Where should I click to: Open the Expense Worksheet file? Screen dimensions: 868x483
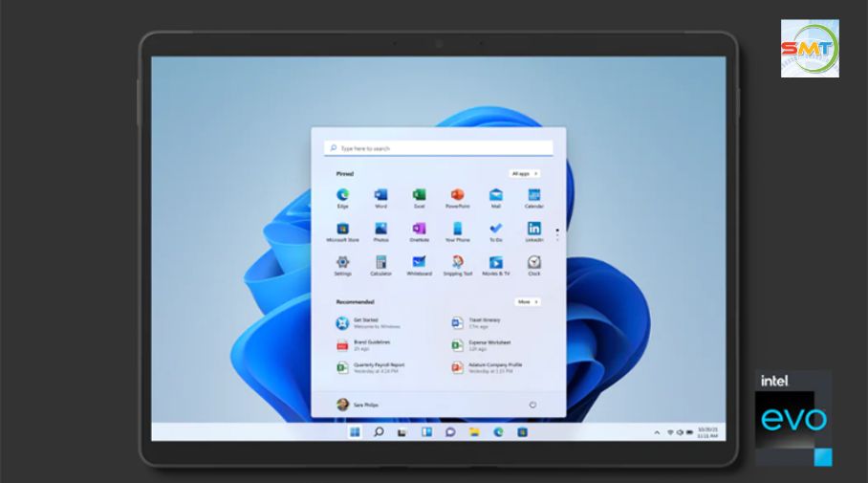482,345
